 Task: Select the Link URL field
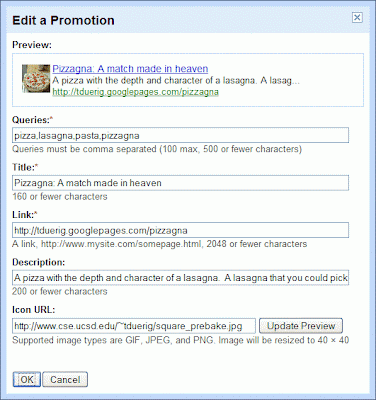click(180, 230)
